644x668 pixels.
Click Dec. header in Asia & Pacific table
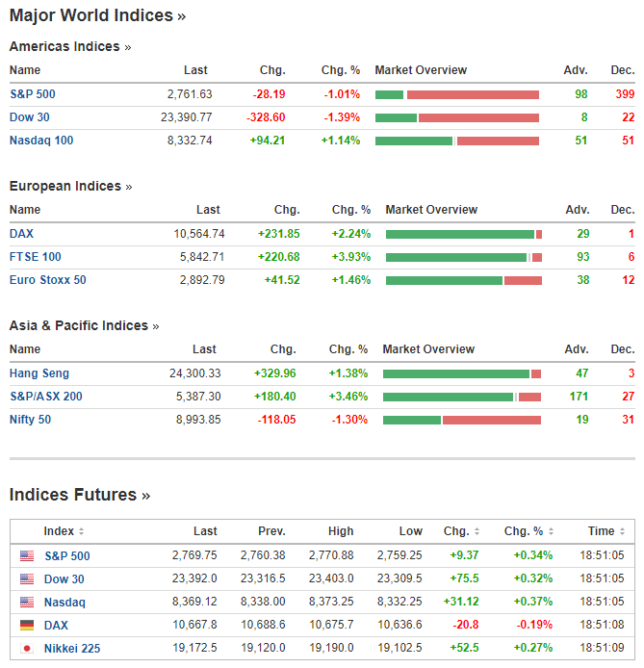[x=623, y=349]
